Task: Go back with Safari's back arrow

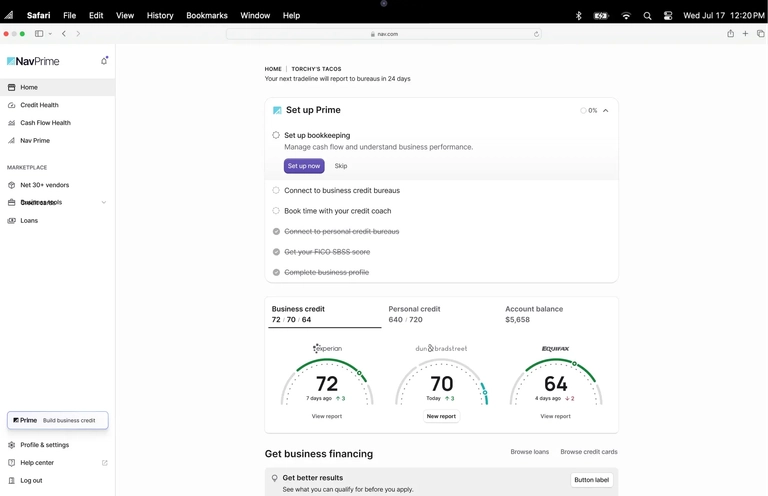Action: click(64, 34)
